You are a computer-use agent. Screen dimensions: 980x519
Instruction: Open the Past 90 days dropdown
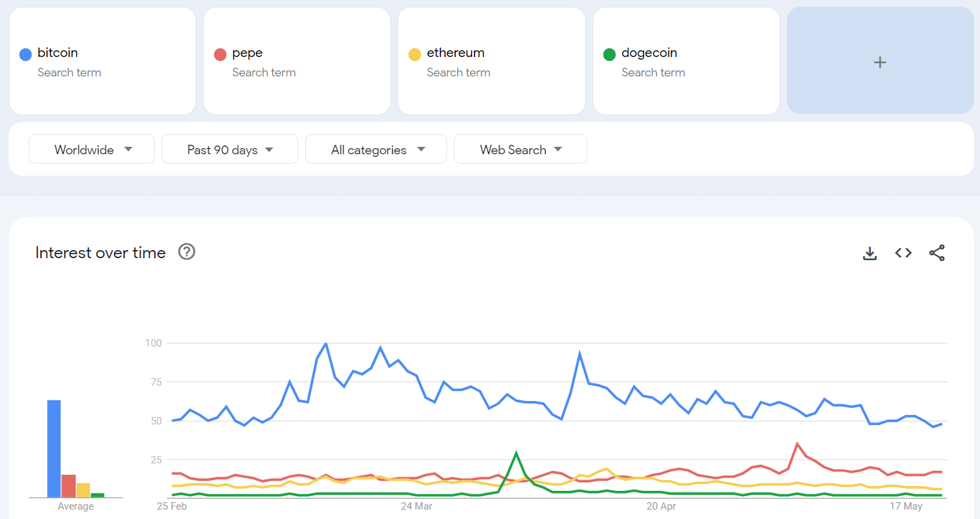(230, 149)
